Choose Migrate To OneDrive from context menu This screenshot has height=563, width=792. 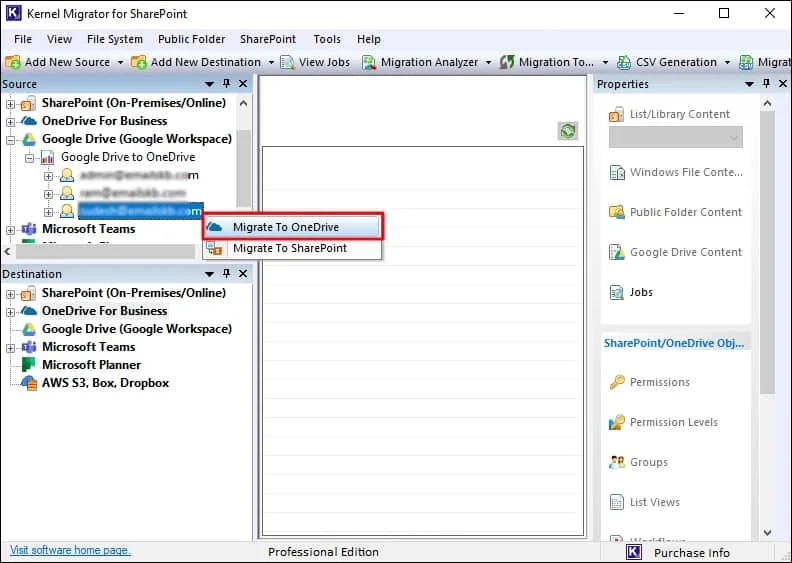293,227
